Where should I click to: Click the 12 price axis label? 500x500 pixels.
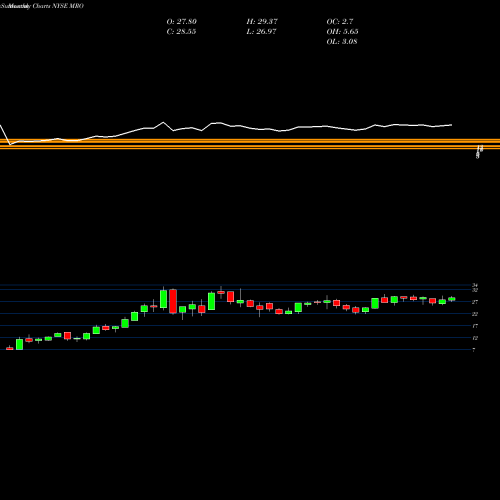(x=475, y=338)
